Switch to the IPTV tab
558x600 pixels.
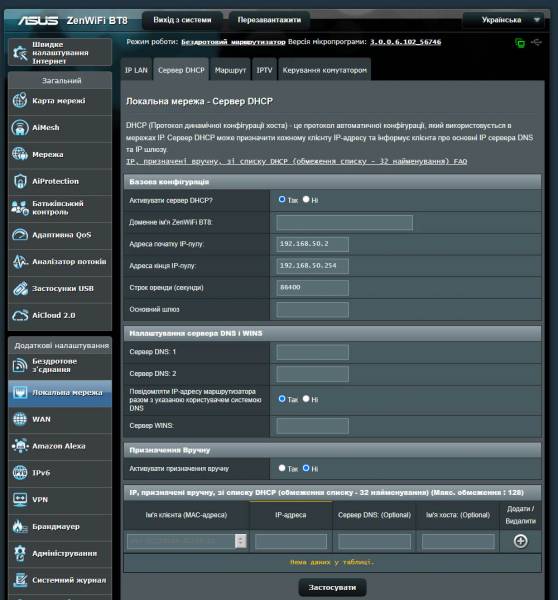click(x=264, y=70)
